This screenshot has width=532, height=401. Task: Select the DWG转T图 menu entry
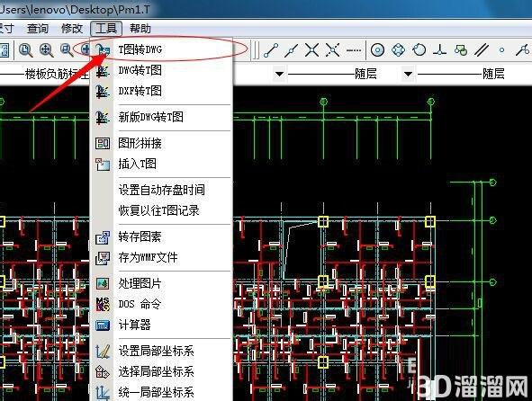click(x=161, y=70)
